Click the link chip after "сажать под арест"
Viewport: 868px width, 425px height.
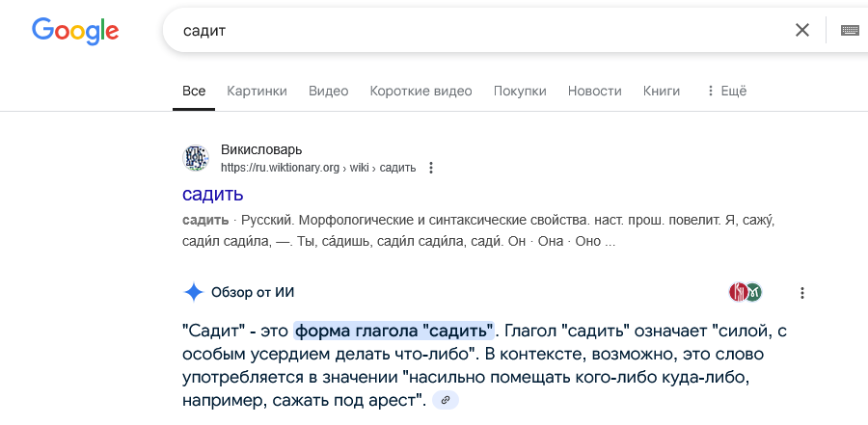click(445, 400)
